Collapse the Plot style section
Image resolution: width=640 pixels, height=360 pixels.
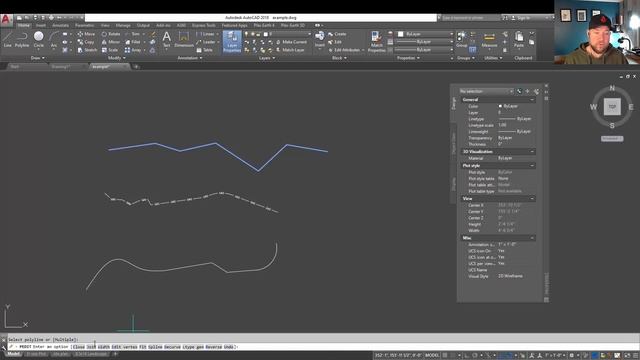pos(532,166)
